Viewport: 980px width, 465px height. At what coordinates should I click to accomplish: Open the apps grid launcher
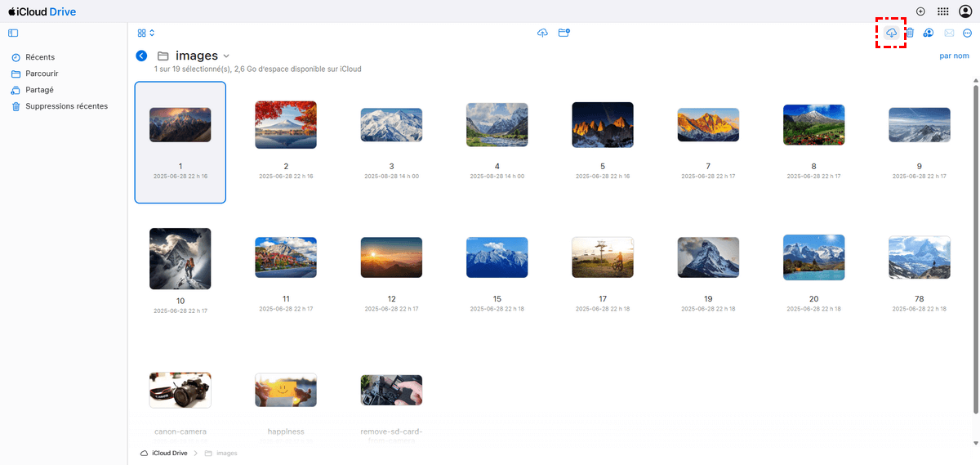coord(943,11)
